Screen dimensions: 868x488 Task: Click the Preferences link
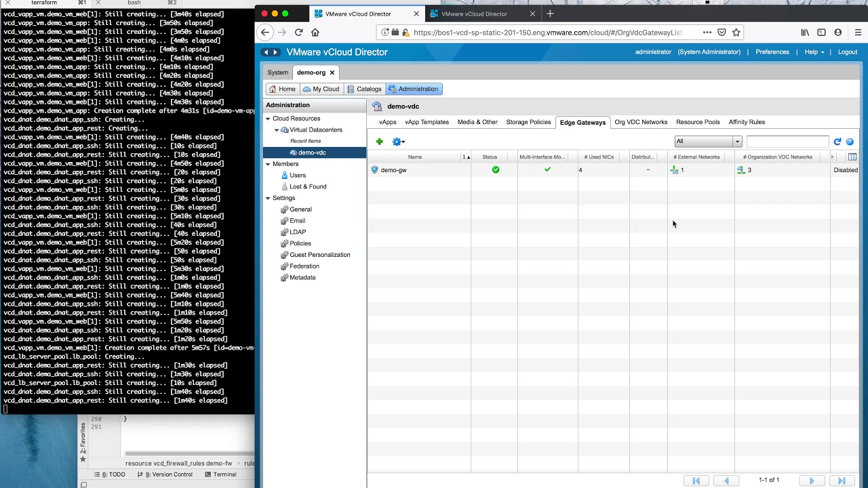coord(772,52)
